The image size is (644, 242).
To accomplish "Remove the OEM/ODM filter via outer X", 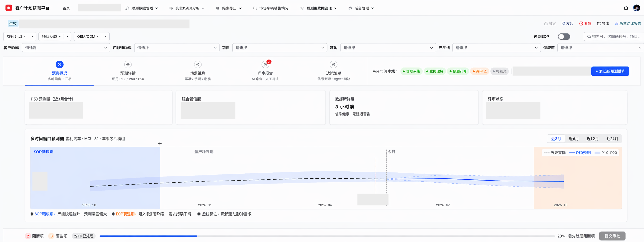I will click(x=106, y=37).
